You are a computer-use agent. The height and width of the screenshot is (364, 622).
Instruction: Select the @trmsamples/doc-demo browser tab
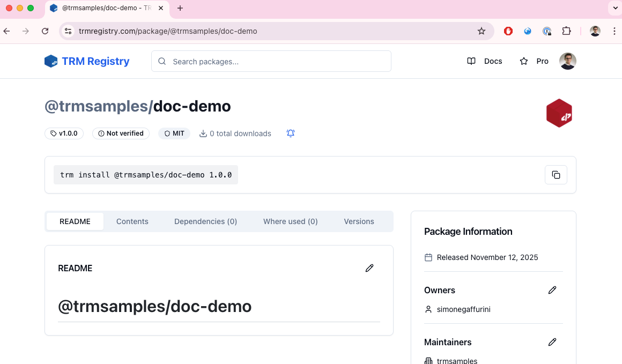pos(107,8)
